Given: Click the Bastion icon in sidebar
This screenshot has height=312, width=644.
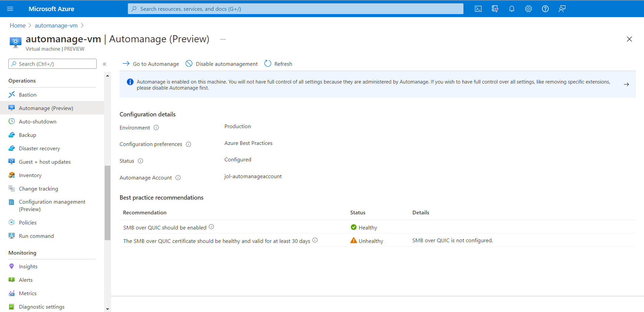Looking at the screenshot, I should [x=12, y=95].
